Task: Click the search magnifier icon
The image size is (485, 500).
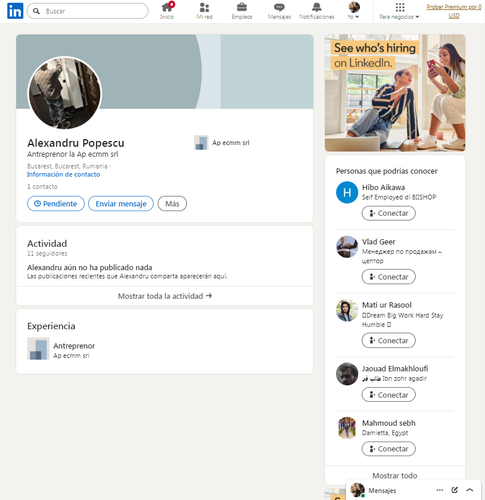Action: click(36, 11)
